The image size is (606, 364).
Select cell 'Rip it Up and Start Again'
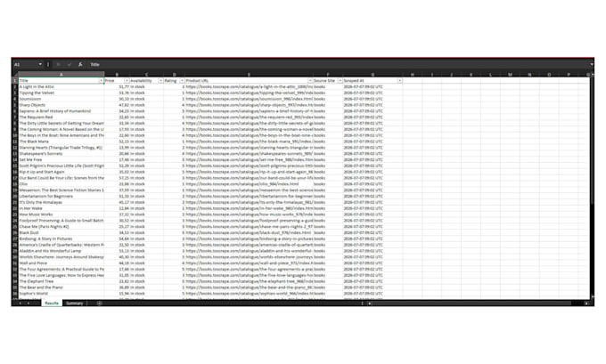[61, 172]
